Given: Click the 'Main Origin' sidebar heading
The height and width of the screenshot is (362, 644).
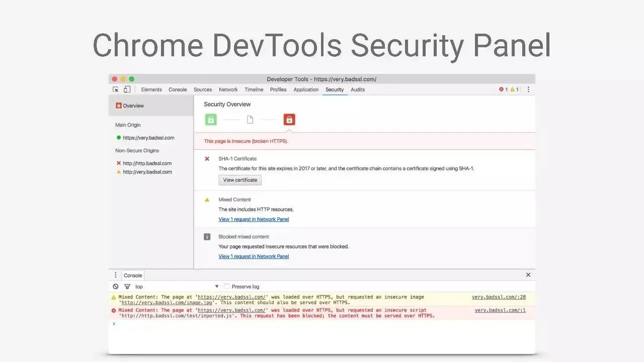Looking at the screenshot, I should pyautogui.click(x=128, y=125).
